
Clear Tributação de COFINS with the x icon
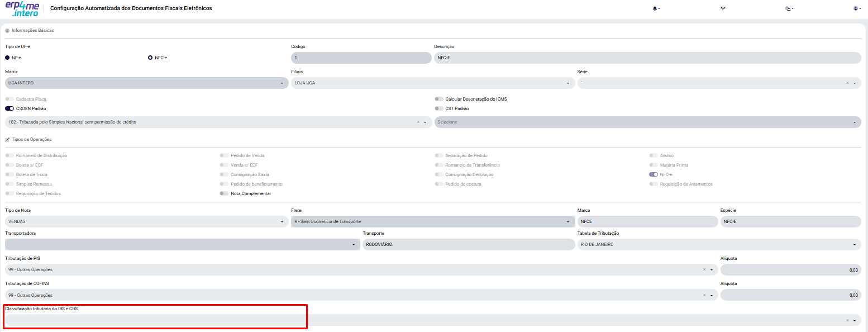point(704,295)
